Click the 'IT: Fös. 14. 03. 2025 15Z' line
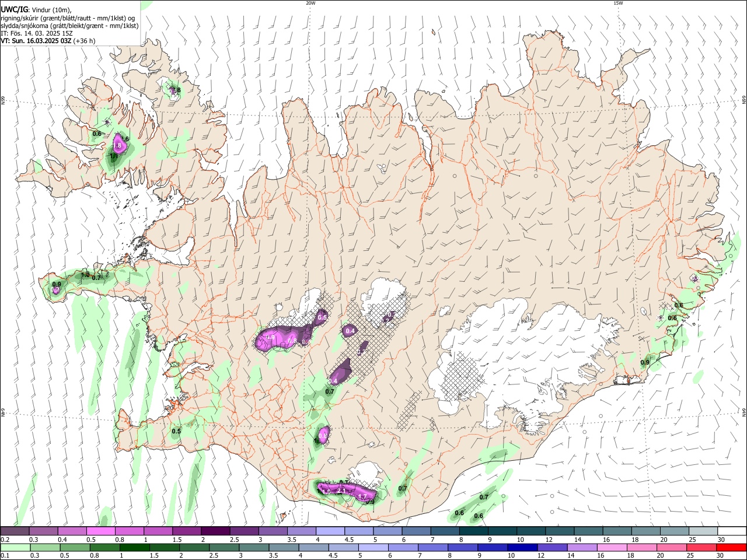This screenshot has width=747, height=560. [x=37, y=33]
